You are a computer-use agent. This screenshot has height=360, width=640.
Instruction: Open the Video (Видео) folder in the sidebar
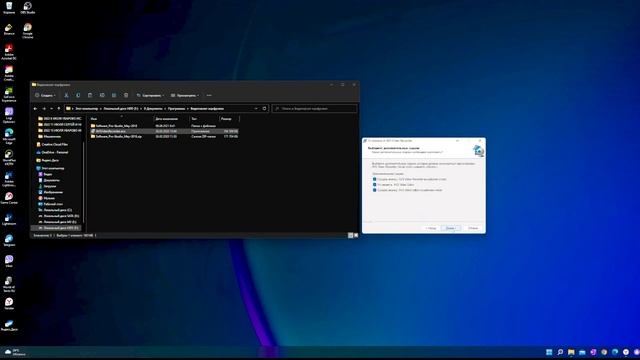click(x=45, y=174)
